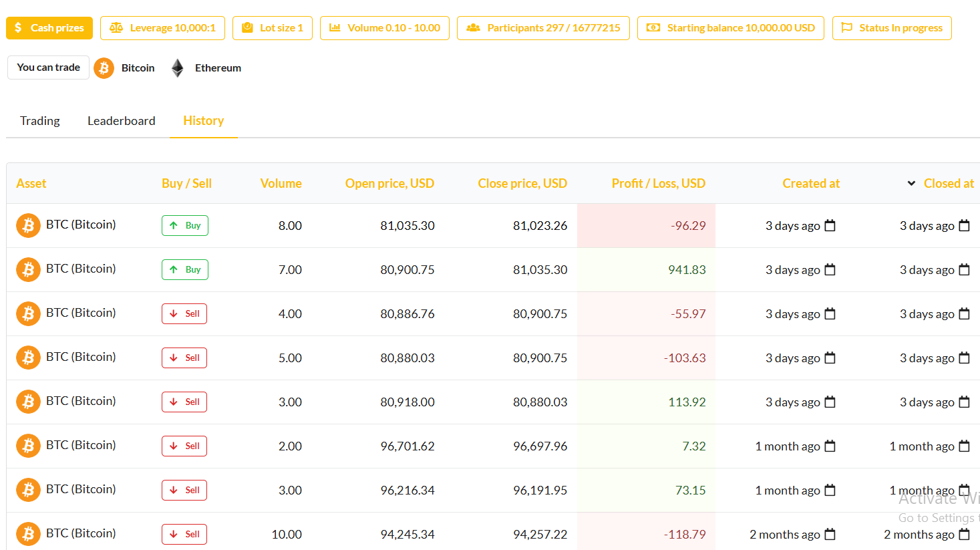Click the Starting balance 10,000.00 USD text
This screenshot has height=550, width=980.
741,28
